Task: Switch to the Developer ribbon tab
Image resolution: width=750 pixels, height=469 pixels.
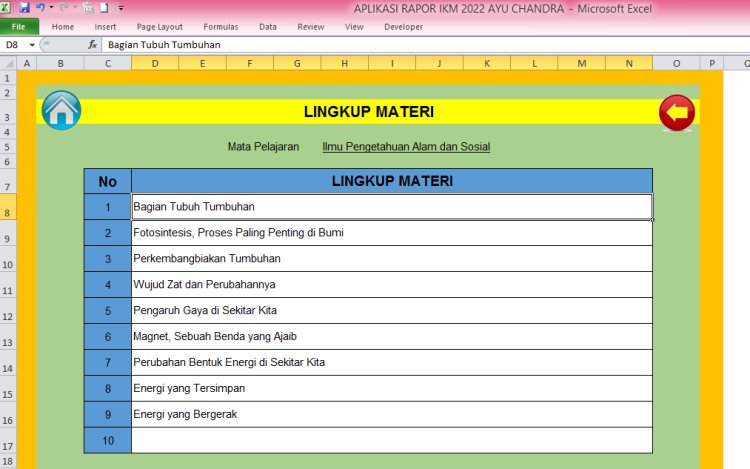Action: (403, 27)
